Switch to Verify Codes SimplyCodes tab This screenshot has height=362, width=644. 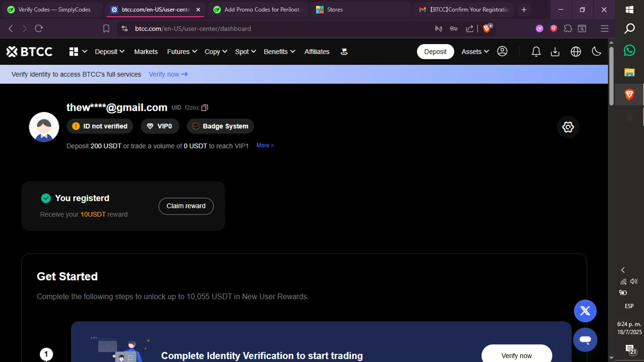coord(52,9)
